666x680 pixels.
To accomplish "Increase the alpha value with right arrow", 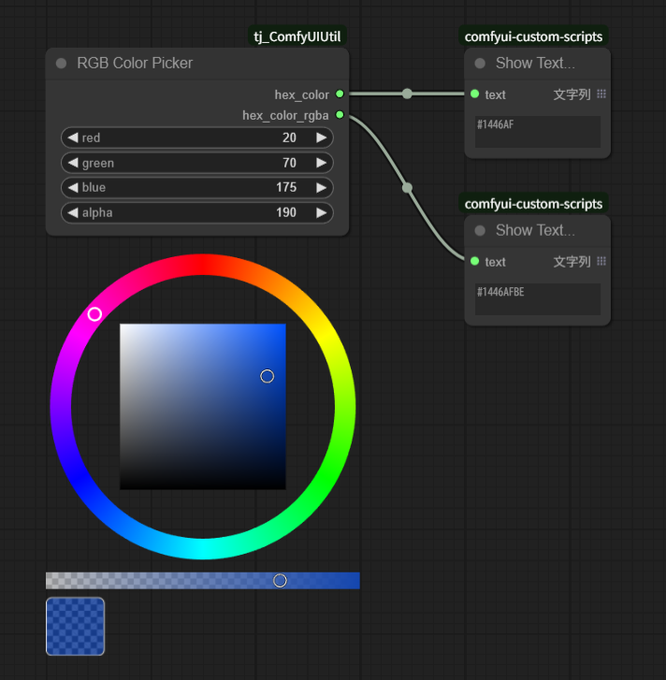I will (321, 213).
